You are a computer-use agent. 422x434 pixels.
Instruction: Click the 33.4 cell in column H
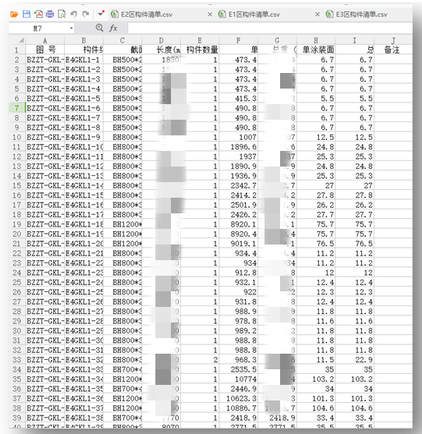(x=316, y=418)
